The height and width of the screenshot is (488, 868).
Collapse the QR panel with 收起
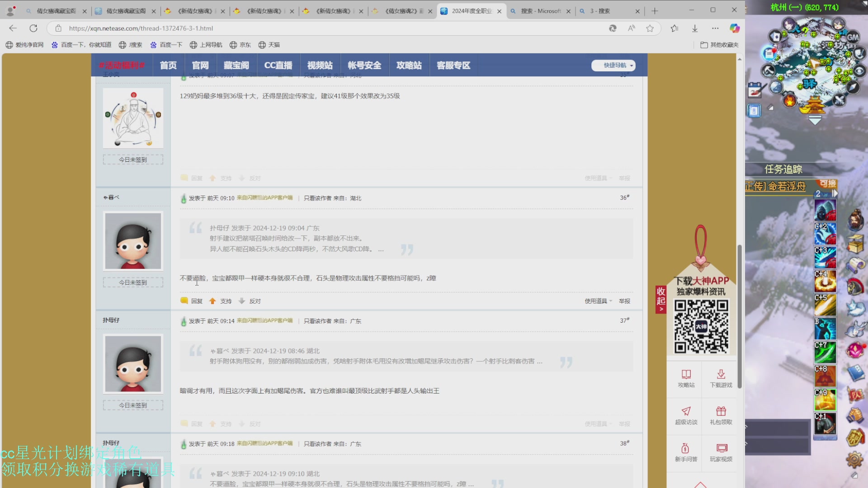[661, 299]
